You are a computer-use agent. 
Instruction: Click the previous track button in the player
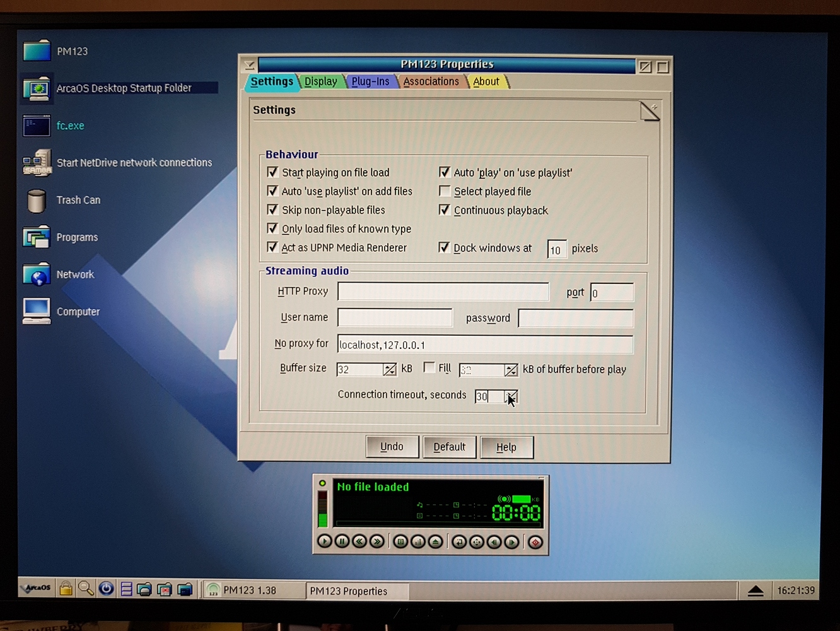[x=494, y=541]
